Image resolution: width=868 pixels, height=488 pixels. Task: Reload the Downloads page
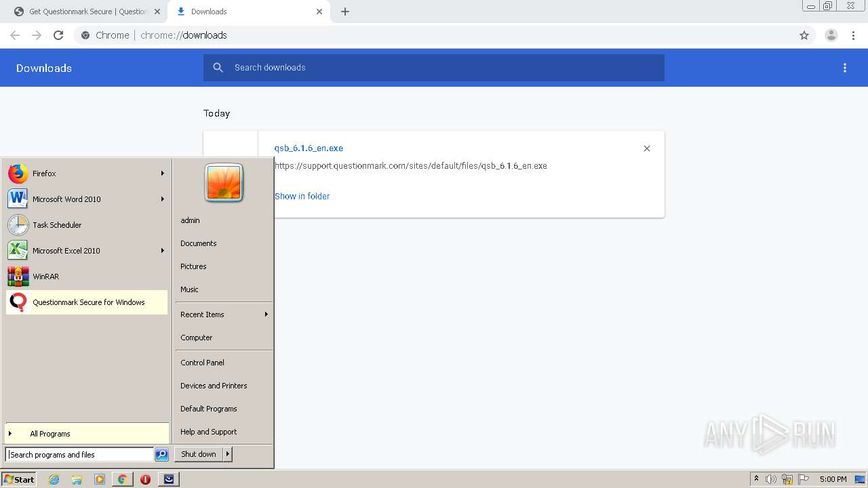coord(58,35)
